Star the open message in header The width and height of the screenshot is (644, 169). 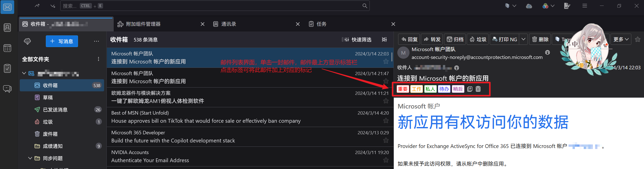coord(638,39)
